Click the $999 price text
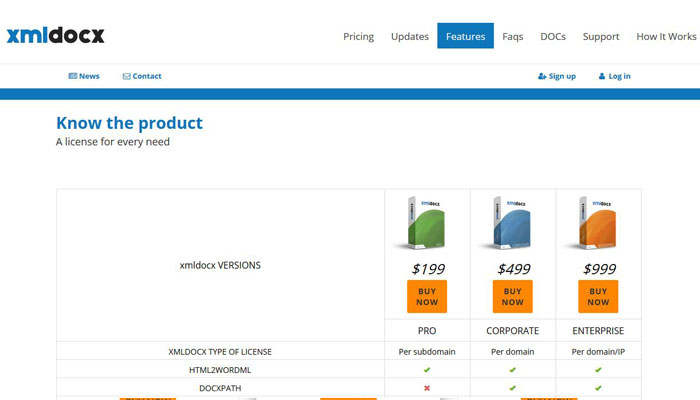Screen dimensions: 700x400 pyautogui.click(x=599, y=269)
